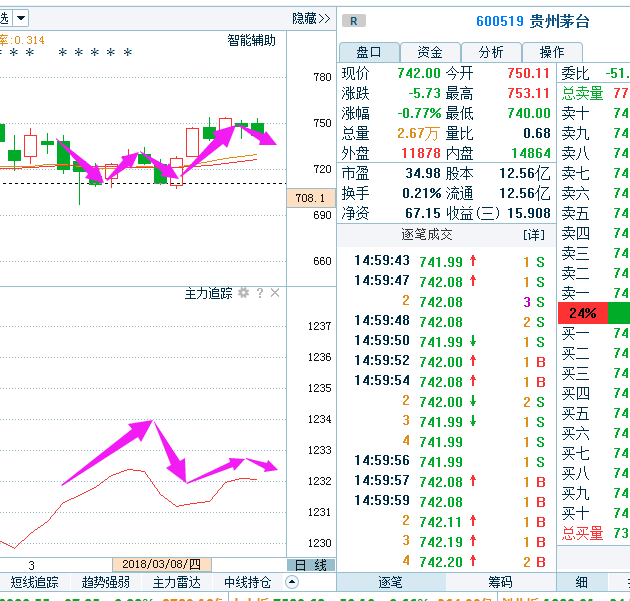
Task: Switch to the 资金 tab
Action: [x=430, y=52]
